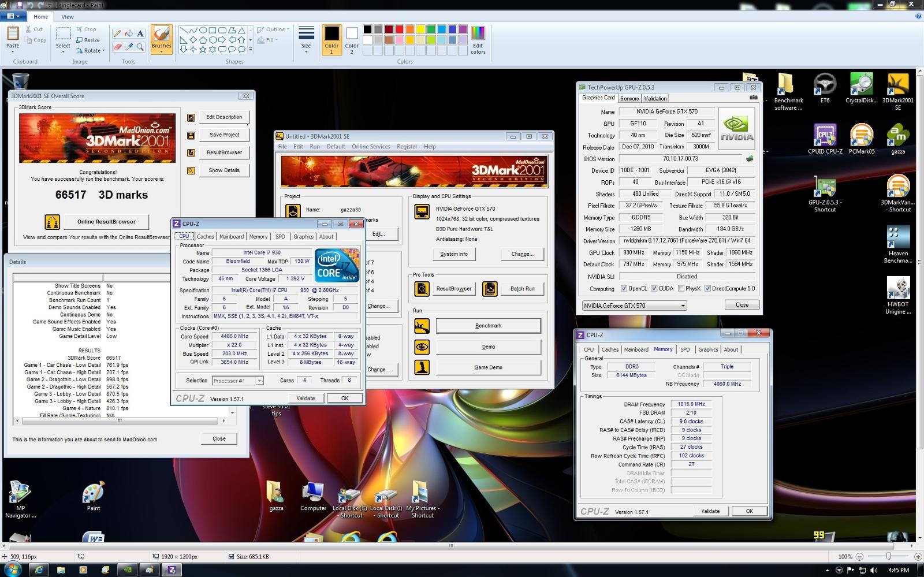Open Online Services menu in 3DMark2001 SE
The image size is (924, 577).
[x=371, y=147]
